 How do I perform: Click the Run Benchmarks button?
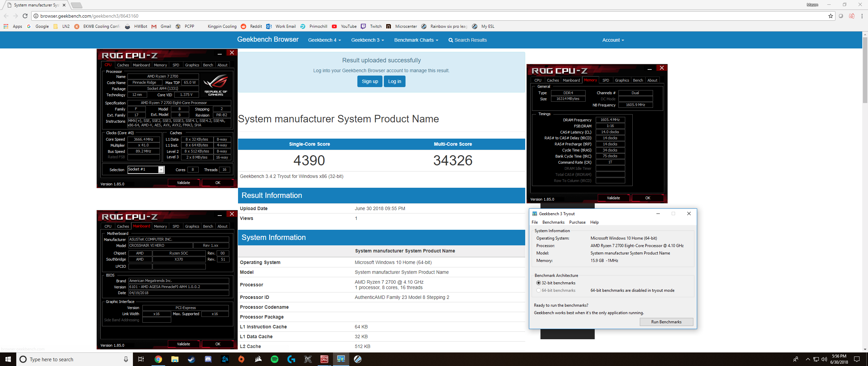pyautogui.click(x=666, y=322)
